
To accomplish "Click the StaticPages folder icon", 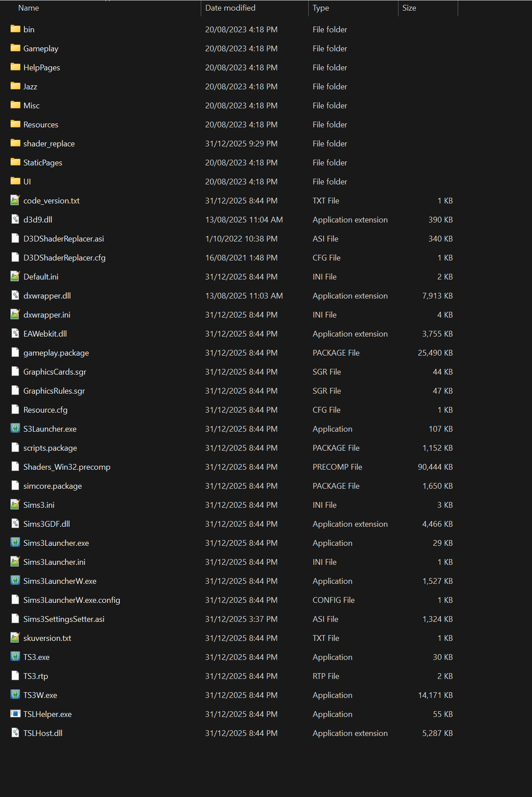I will coord(15,162).
